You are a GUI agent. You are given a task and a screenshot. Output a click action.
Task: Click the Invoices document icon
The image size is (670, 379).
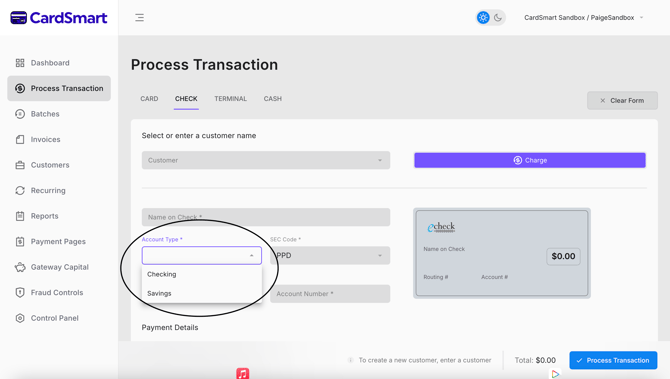20,139
